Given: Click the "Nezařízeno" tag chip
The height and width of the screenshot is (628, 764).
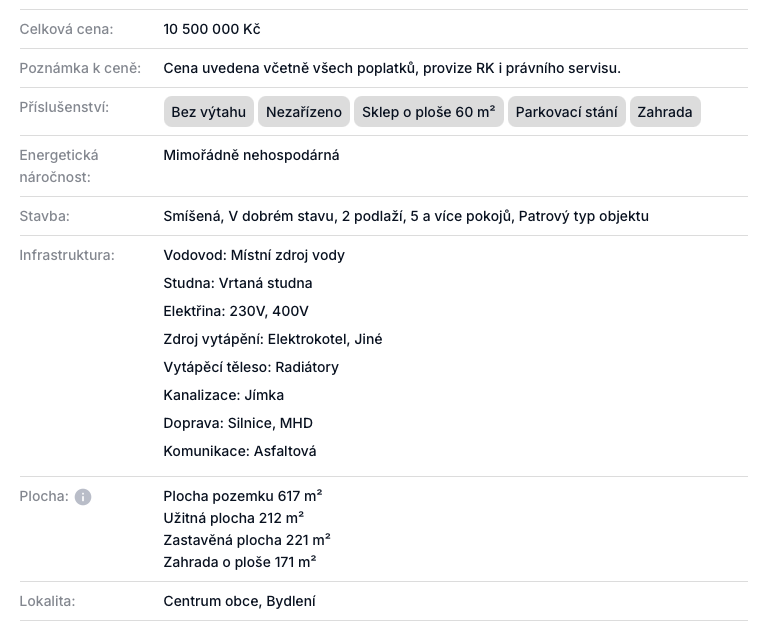Looking at the screenshot, I should [x=304, y=112].
